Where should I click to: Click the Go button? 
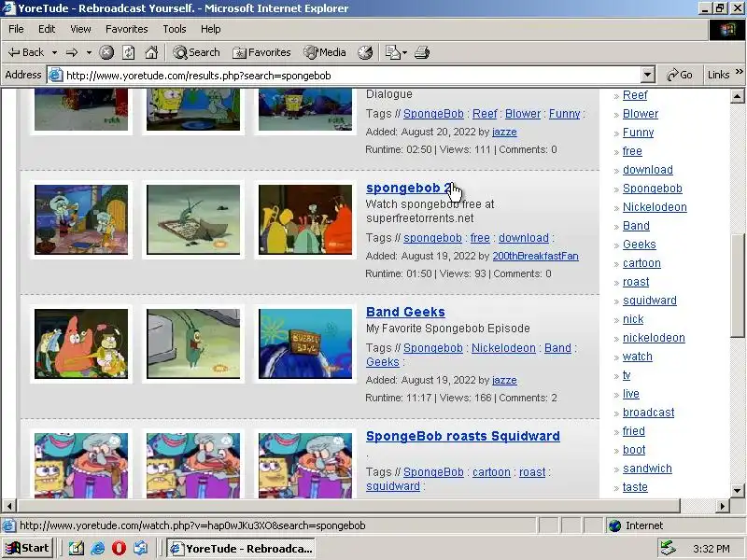[680, 75]
